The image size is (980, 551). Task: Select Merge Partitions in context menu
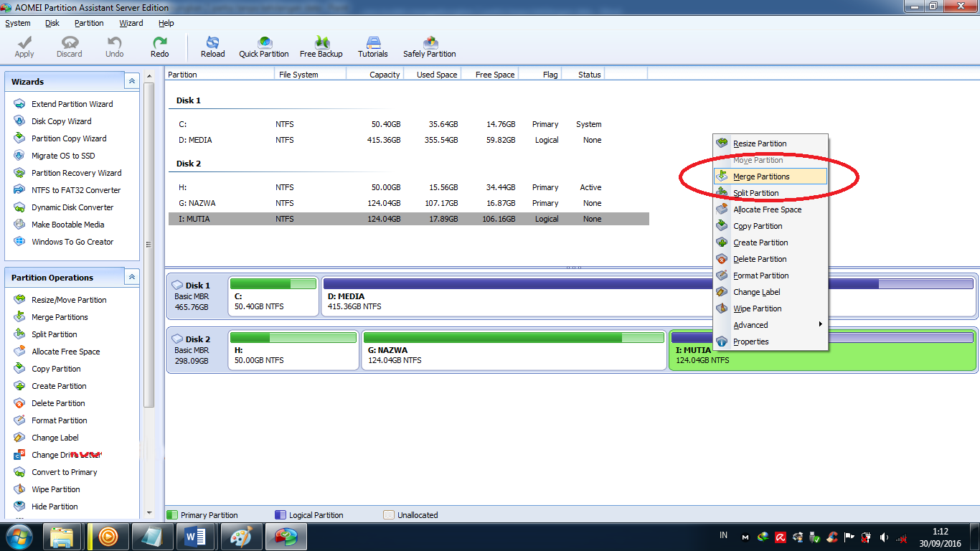click(x=771, y=176)
